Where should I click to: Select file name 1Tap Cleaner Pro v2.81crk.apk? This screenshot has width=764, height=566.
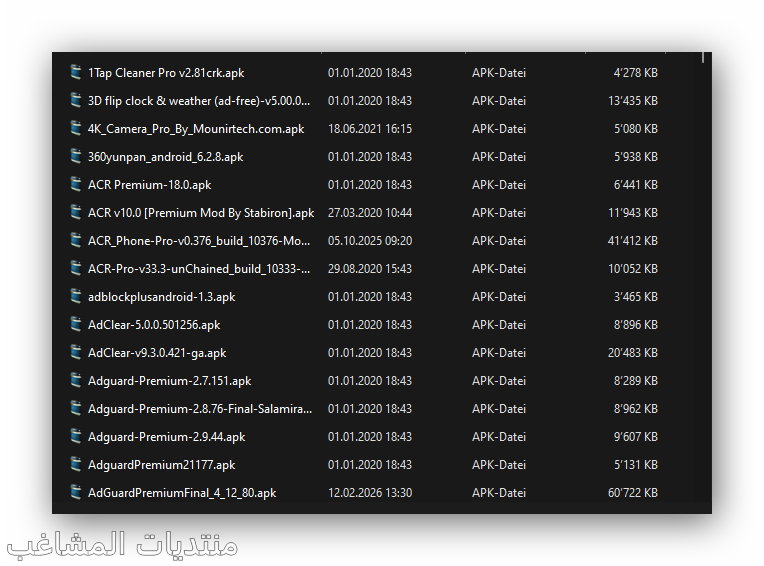(x=166, y=73)
